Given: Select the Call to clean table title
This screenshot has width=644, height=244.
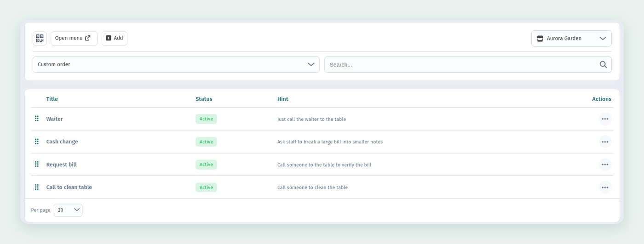Looking at the screenshot, I should tap(69, 187).
